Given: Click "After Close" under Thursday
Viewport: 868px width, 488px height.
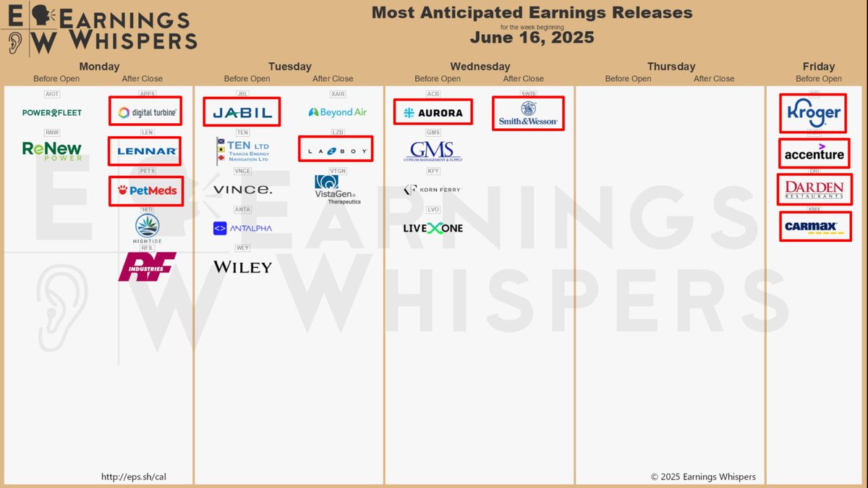Looking at the screenshot, I should (x=714, y=79).
